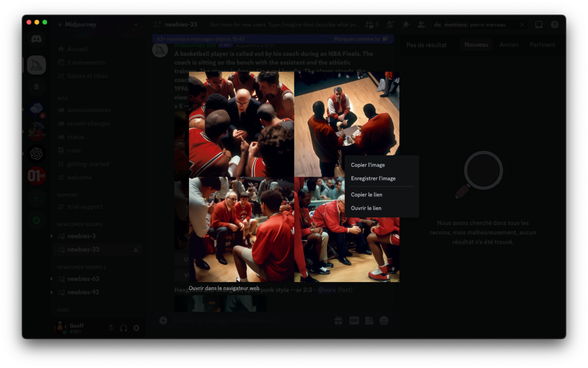This screenshot has height=368, width=588.
Task: Toggle the headphones deafen button
Action: 124,328
